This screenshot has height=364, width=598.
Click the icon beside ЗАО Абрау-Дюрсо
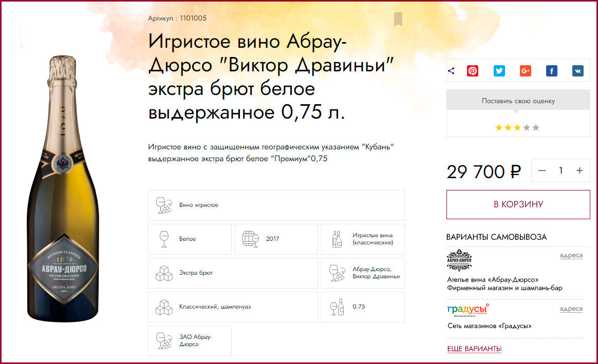point(163,341)
